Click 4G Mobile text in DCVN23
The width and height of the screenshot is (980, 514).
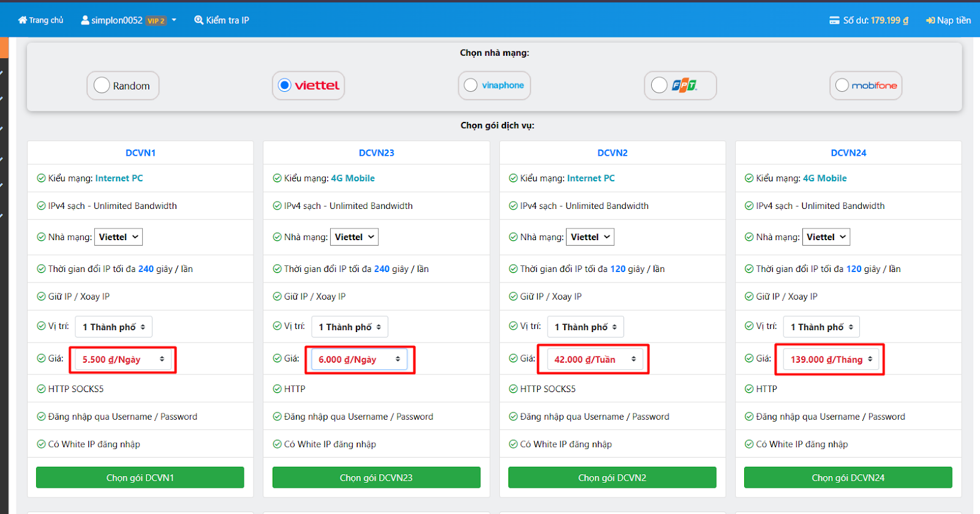(x=353, y=178)
